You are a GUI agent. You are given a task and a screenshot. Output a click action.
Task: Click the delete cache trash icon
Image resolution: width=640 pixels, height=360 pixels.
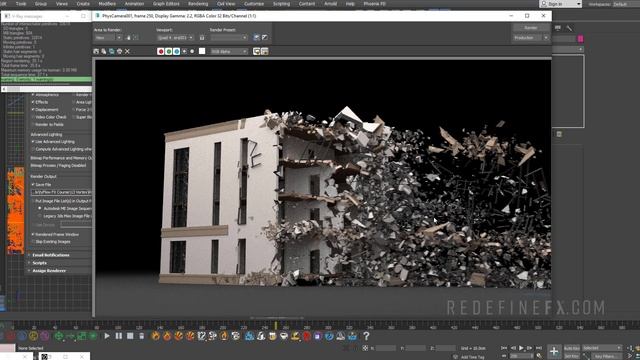point(142,336)
